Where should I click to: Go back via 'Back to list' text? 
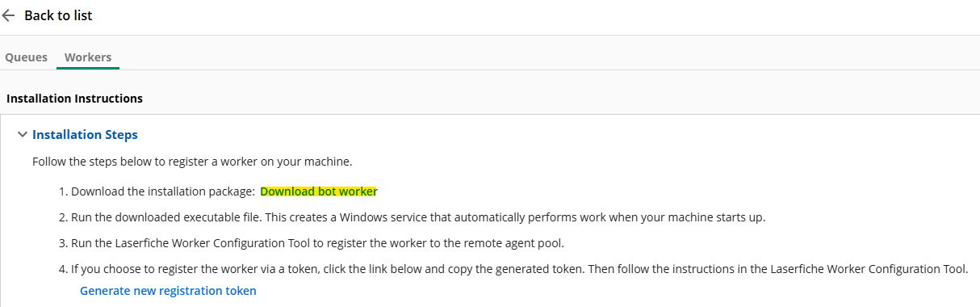pos(58,15)
